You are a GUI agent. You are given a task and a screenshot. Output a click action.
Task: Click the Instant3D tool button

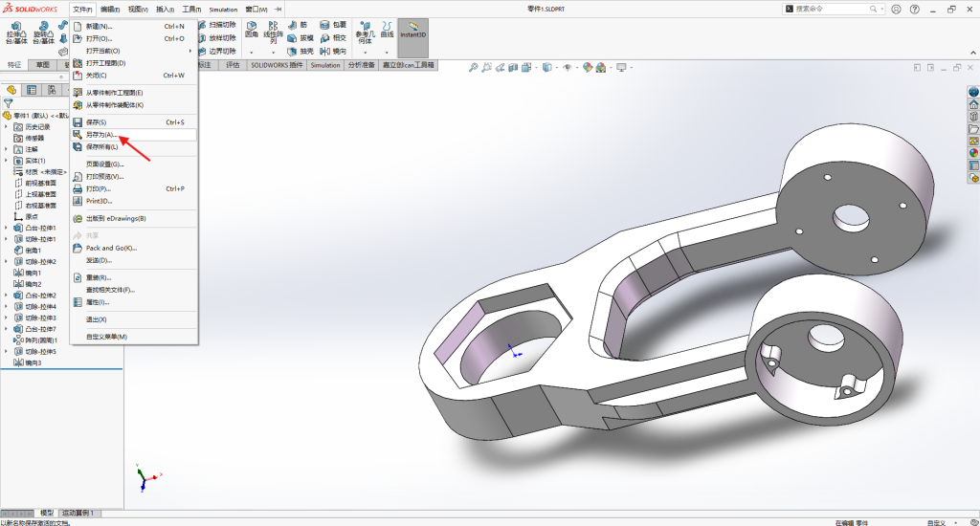[x=413, y=37]
